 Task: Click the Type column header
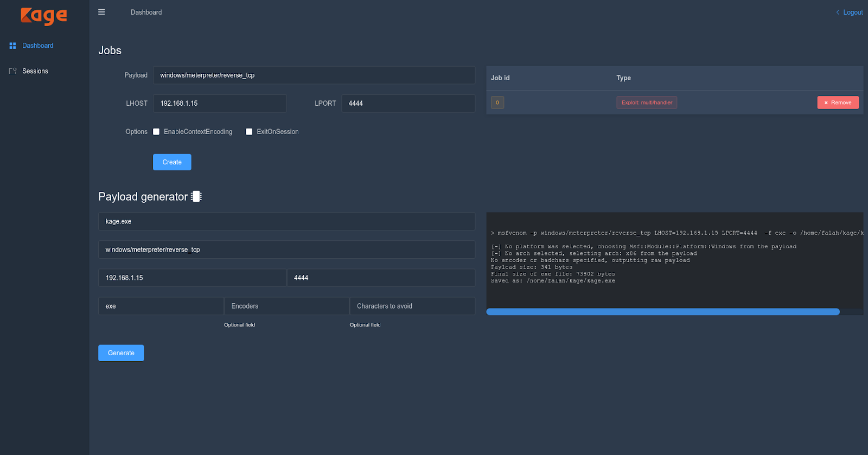point(624,78)
